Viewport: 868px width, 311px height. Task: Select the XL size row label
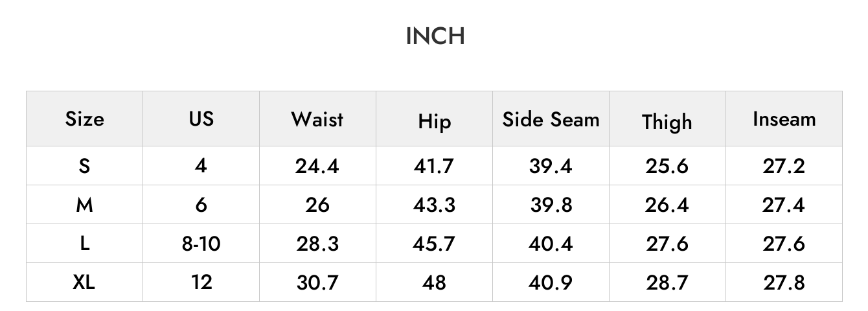84,282
